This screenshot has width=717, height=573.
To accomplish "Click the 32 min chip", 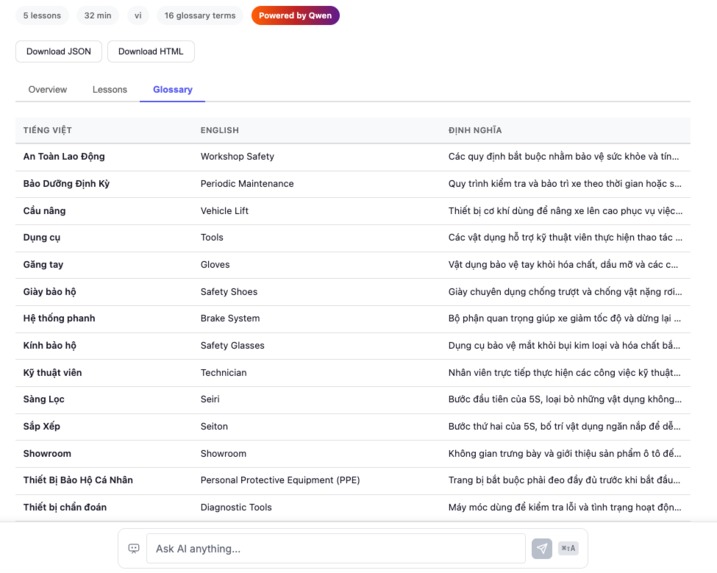I will pyautogui.click(x=97, y=15).
